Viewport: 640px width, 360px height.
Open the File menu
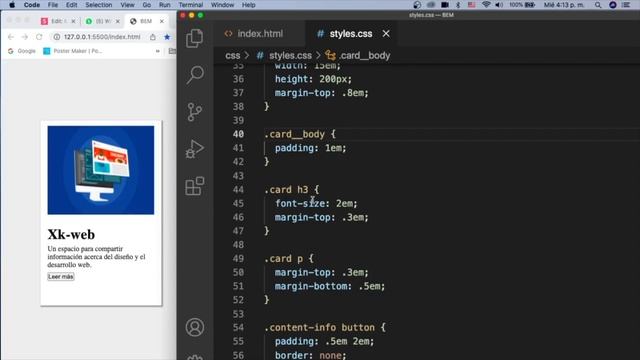53,5
